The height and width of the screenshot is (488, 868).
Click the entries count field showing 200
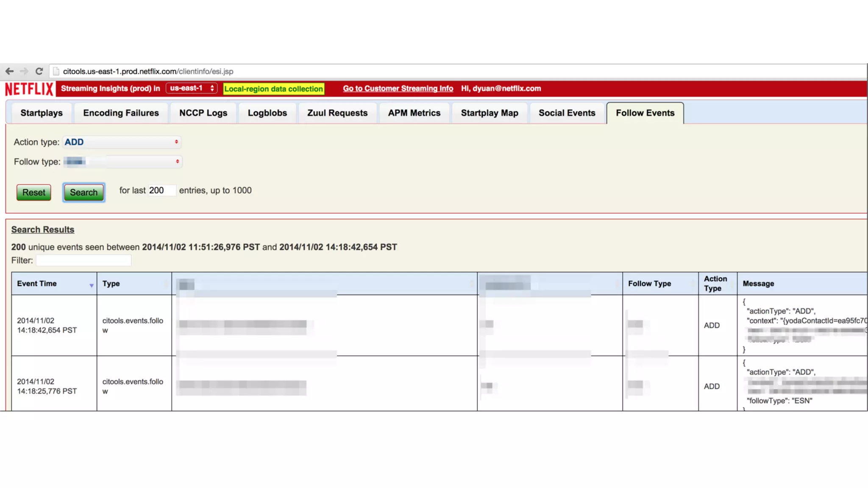[161, 191]
